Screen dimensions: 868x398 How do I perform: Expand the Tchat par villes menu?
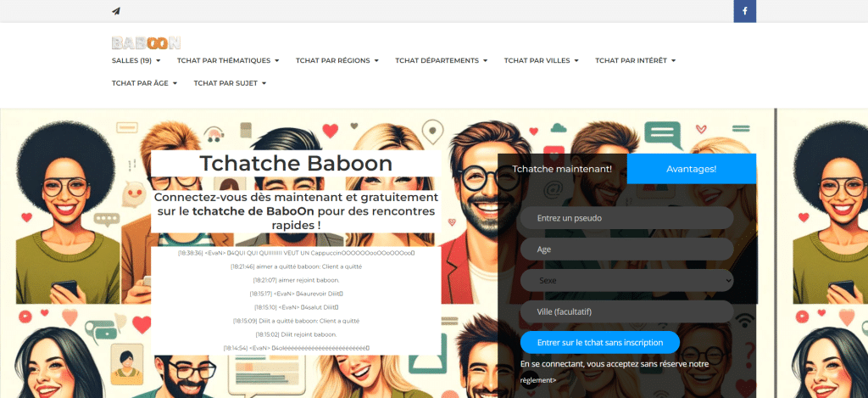coord(541,60)
